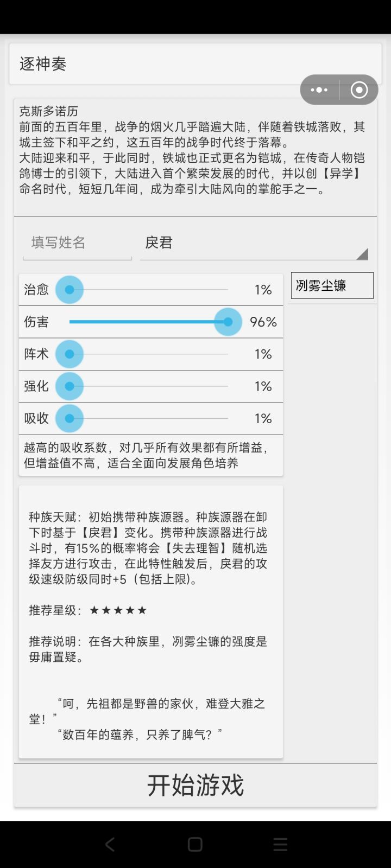Click the 吸收 slider handle
This screenshot has width=391, height=868.
coord(70,418)
